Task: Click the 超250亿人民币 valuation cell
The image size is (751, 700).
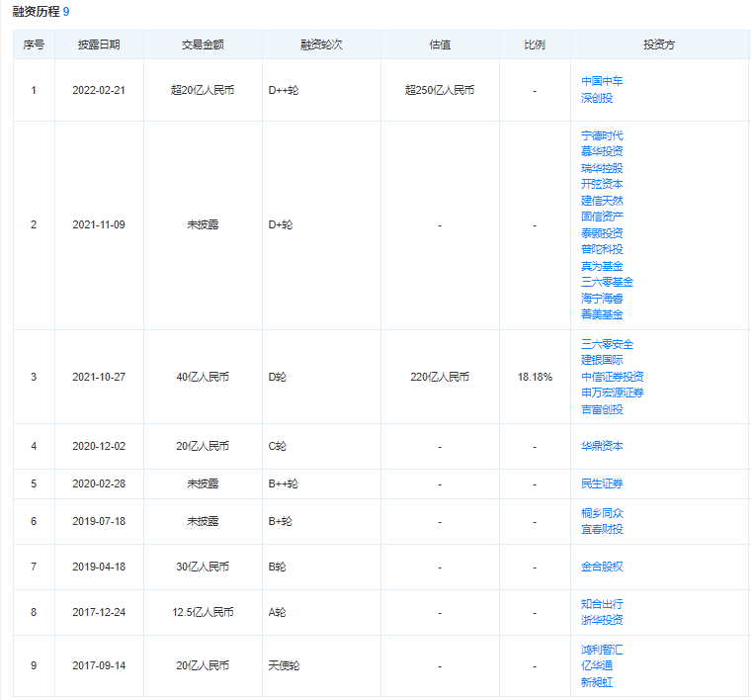Action: (440, 90)
